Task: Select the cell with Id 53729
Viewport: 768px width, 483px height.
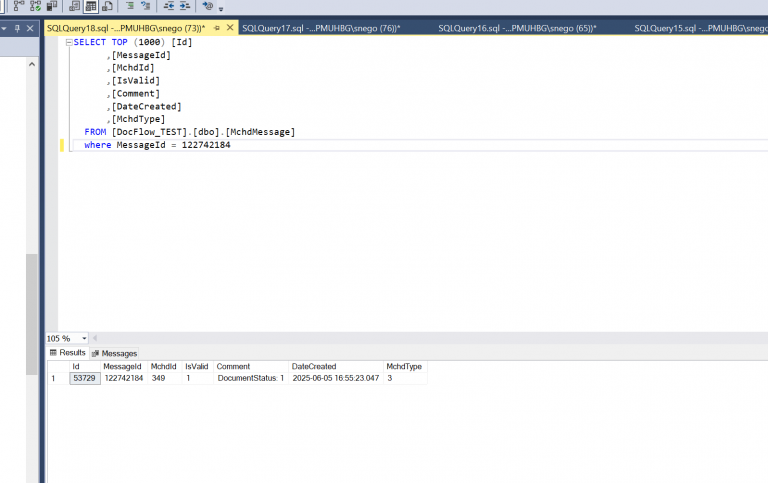Action: [85, 378]
